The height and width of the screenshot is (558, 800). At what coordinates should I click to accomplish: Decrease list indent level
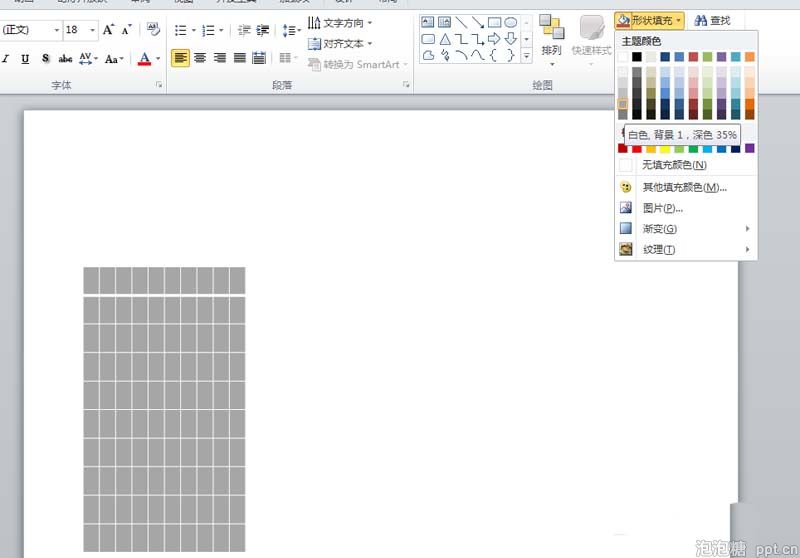[244, 31]
